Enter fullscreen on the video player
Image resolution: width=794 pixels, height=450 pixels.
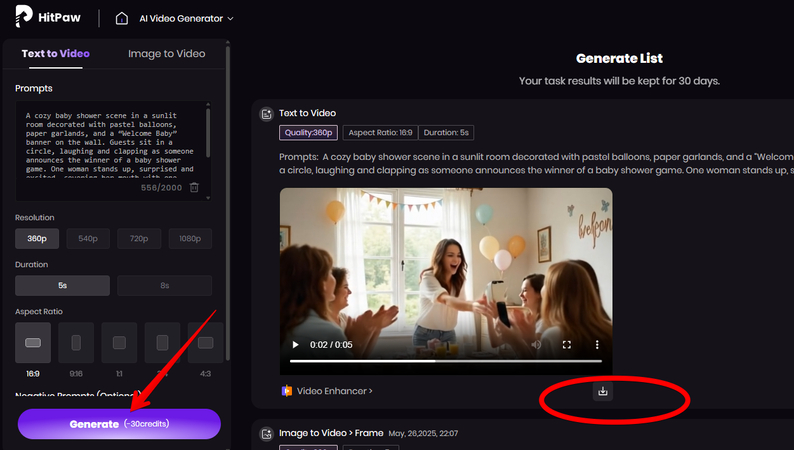[566, 345]
